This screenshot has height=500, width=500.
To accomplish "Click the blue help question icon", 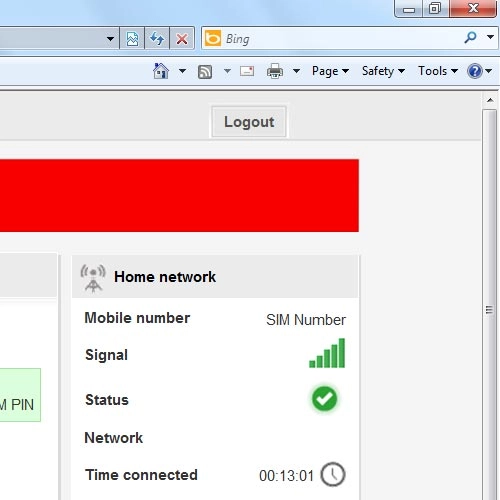I will point(475,71).
